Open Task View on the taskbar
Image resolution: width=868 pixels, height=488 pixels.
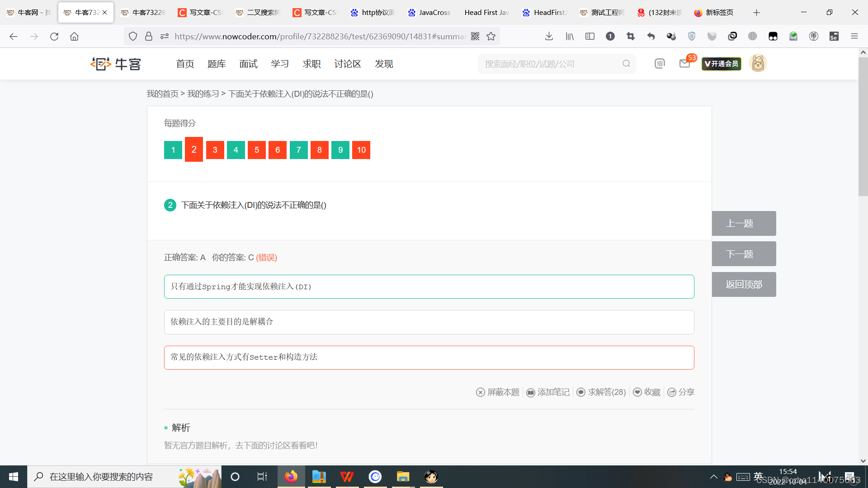(262, 477)
